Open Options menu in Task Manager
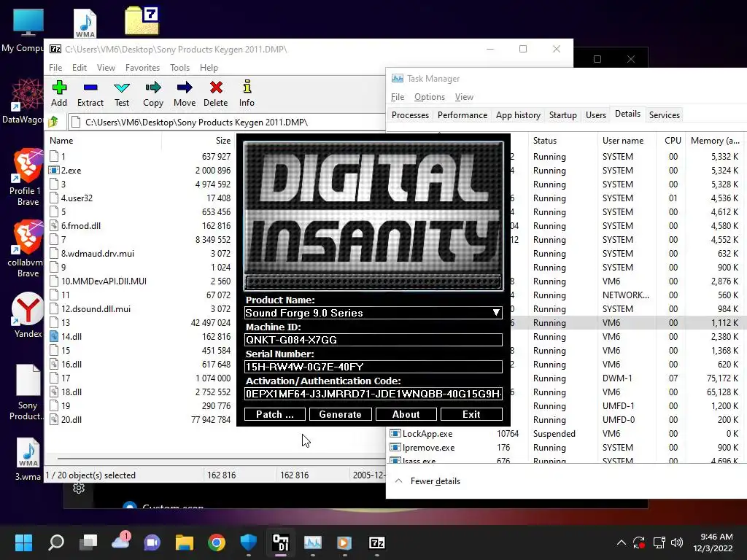Image resolution: width=747 pixels, height=560 pixels. pos(429,97)
